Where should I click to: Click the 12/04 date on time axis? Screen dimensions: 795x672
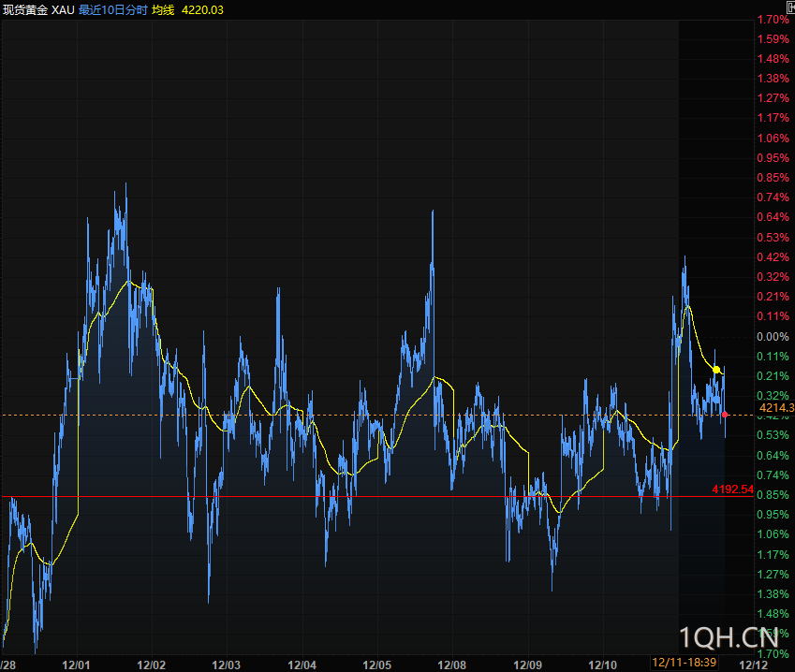302,665
